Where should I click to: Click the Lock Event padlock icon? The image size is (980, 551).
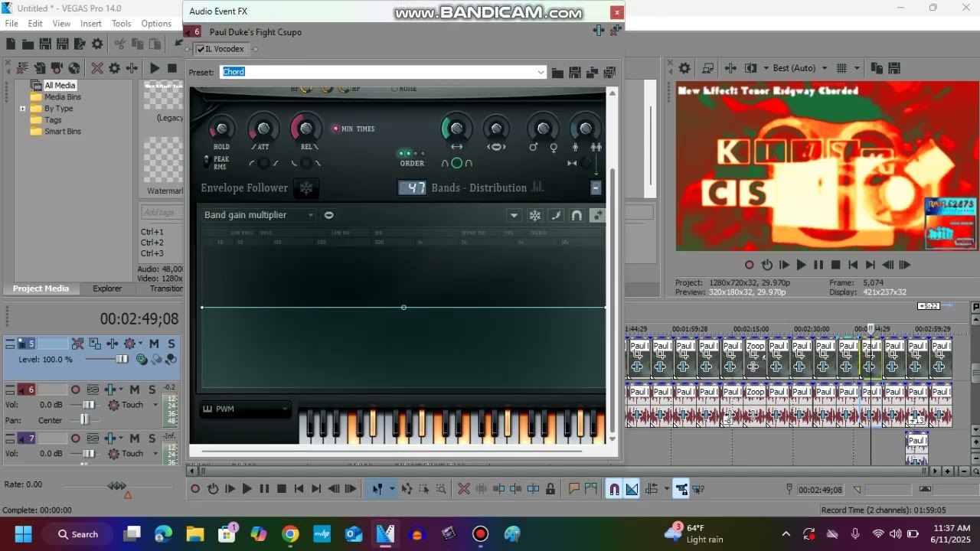pyautogui.click(x=550, y=489)
